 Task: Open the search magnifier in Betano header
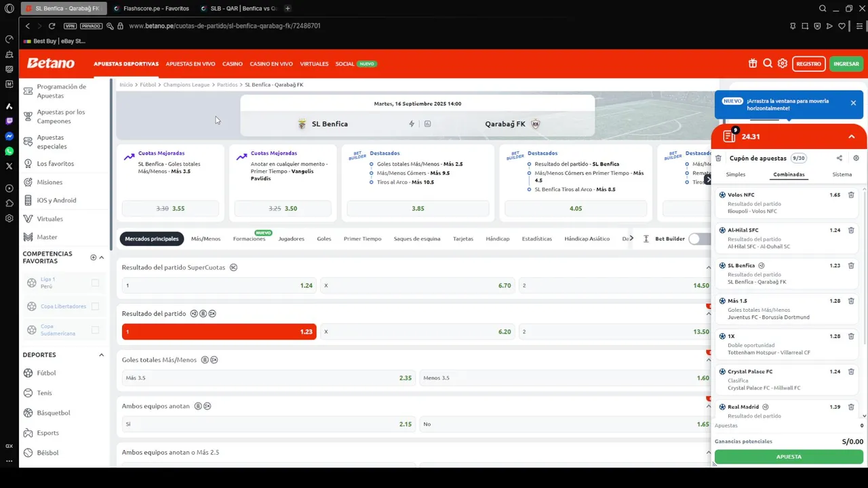[x=768, y=64]
